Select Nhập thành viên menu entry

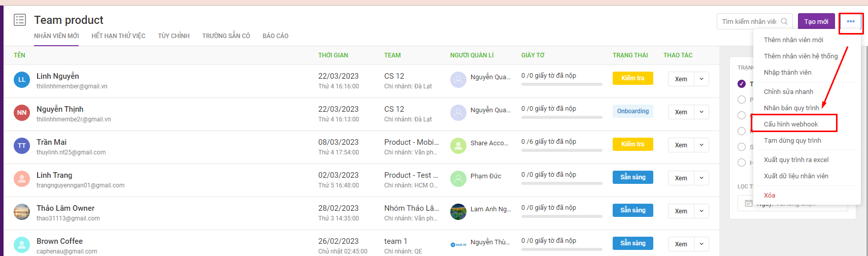[807, 73]
